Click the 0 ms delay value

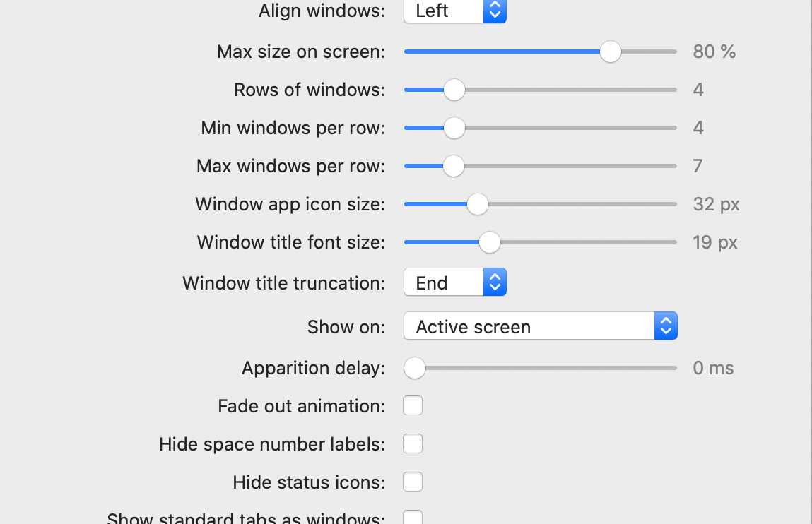713,368
